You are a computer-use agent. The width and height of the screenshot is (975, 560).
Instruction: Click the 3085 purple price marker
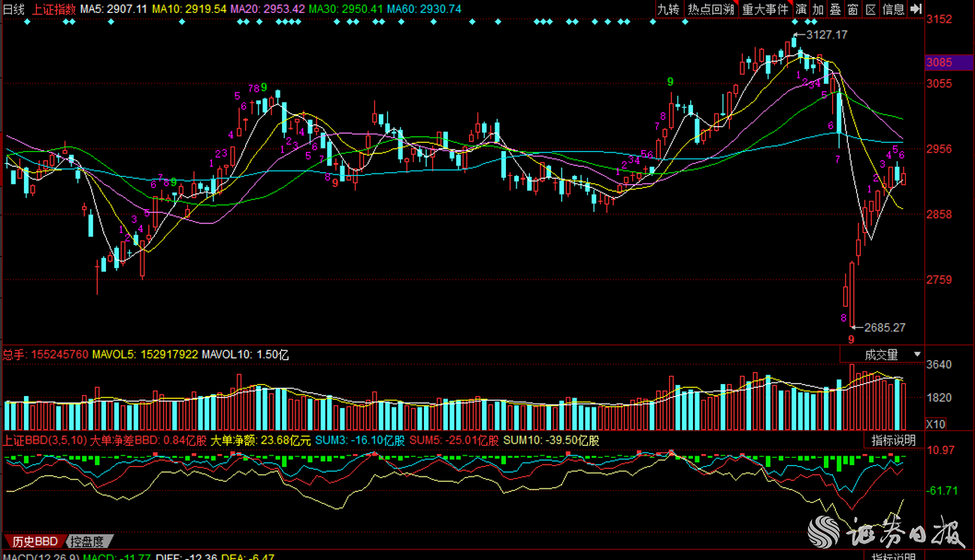939,62
